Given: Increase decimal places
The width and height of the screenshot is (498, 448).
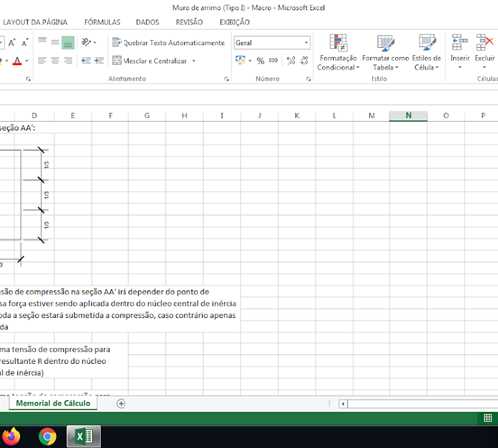Looking at the screenshot, I should point(291,61).
